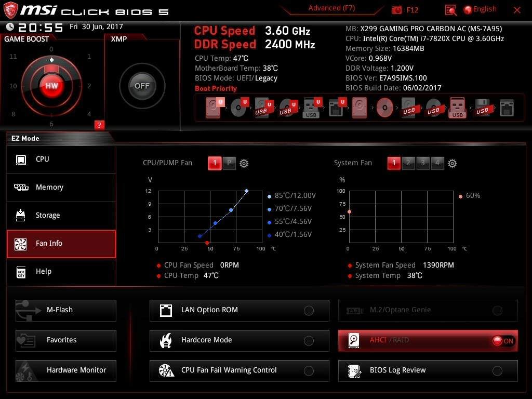Open the System Fan settings gear
Image resolution: width=532 pixels, height=399 pixels.
tap(452, 163)
